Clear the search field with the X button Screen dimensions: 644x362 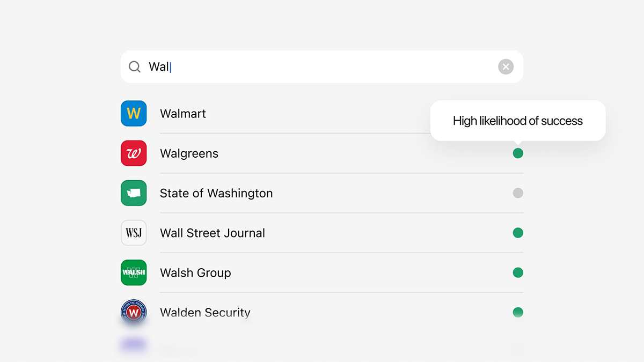tap(506, 67)
